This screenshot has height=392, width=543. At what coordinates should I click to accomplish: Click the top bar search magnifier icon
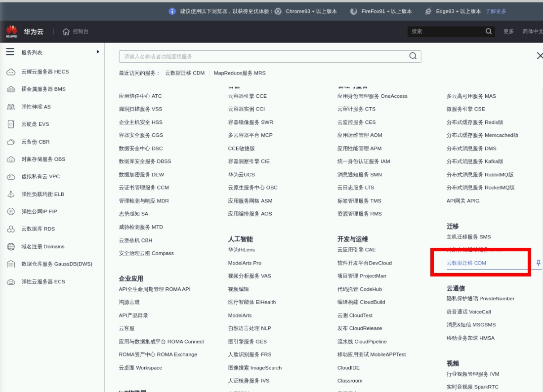tap(488, 32)
